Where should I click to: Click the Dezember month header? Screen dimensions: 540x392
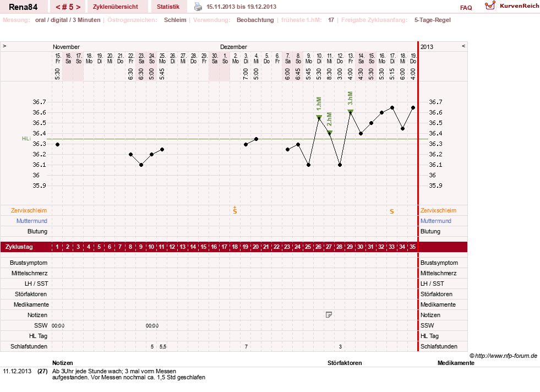(x=233, y=47)
